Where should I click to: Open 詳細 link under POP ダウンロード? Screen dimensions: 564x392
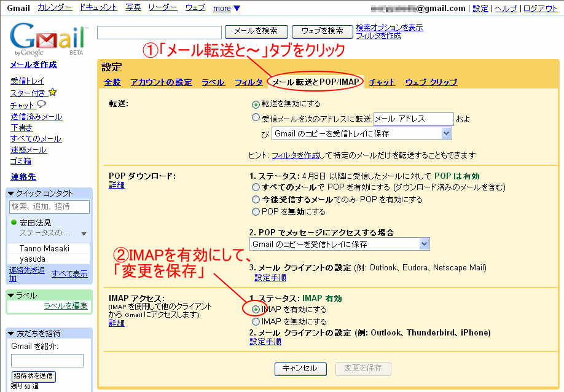click(117, 185)
